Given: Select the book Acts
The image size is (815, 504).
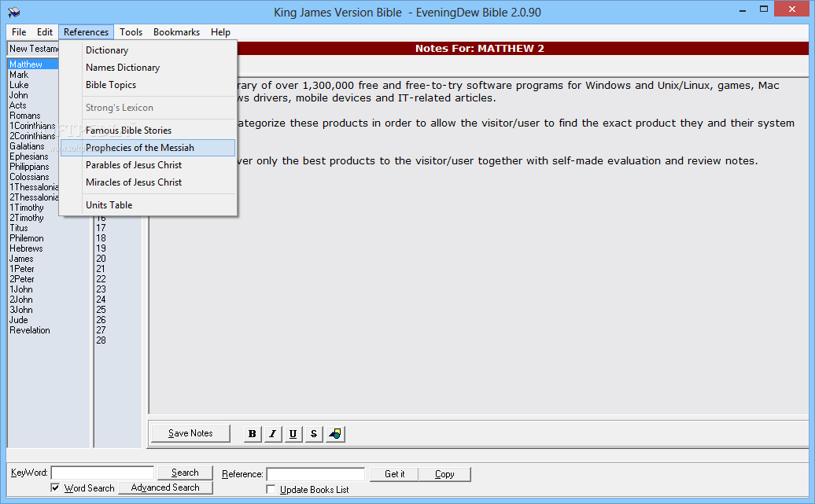Looking at the screenshot, I should pyautogui.click(x=17, y=105).
